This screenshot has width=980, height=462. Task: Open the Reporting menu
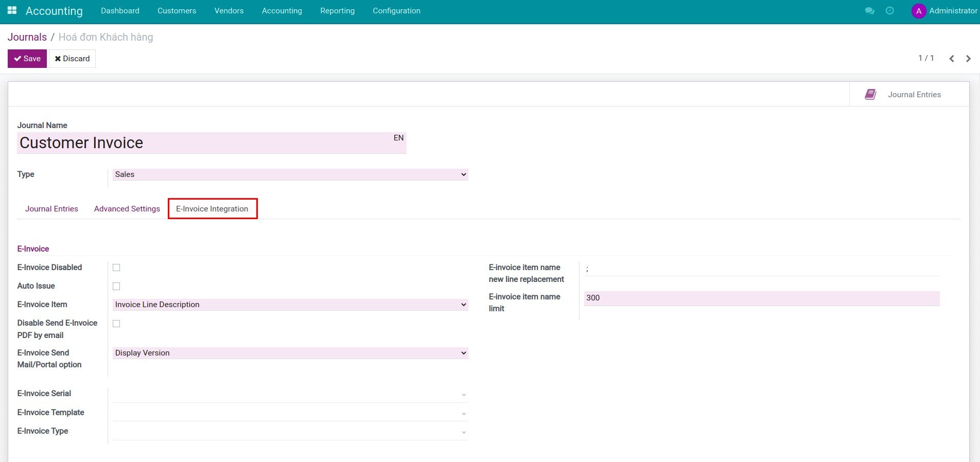pos(337,11)
